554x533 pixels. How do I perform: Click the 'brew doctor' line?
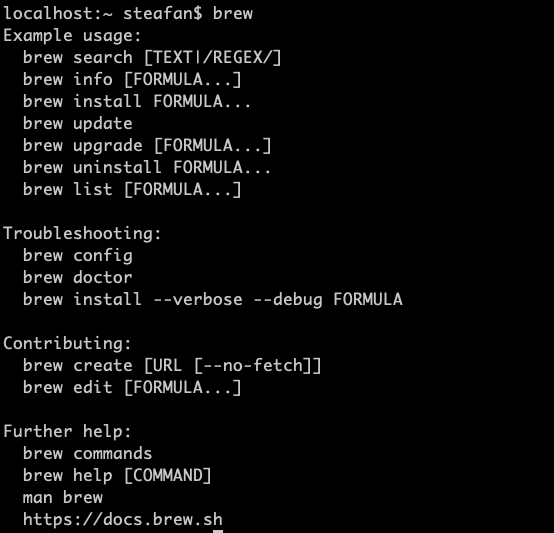click(78, 277)
